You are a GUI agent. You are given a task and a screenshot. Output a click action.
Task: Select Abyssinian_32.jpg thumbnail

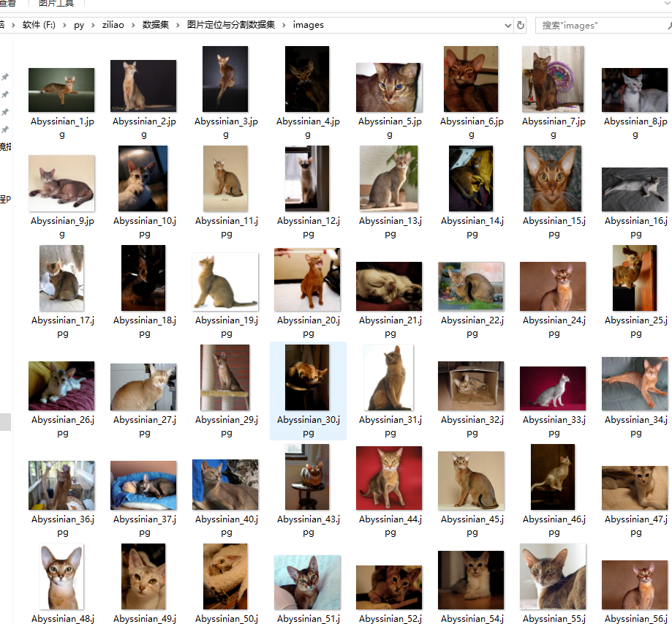pyautogui.click(x=471, y=386)
